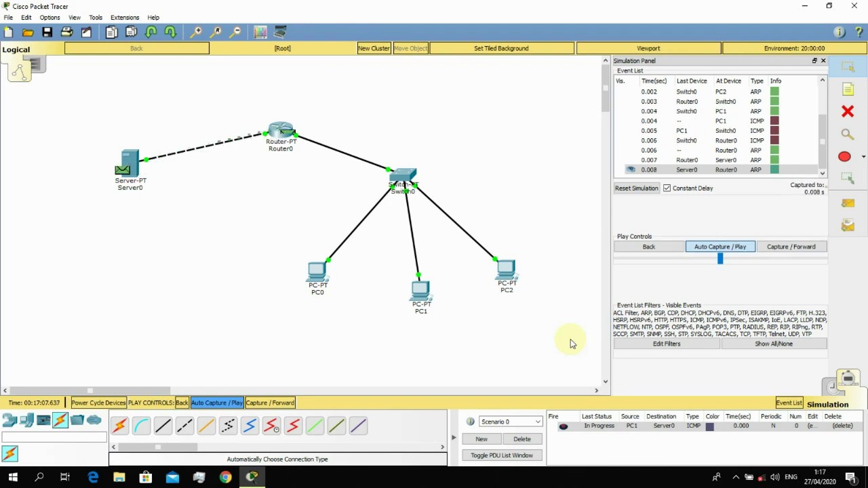Open the Options menu
Viewport: 868px width, 488px height.
point(50,18)
